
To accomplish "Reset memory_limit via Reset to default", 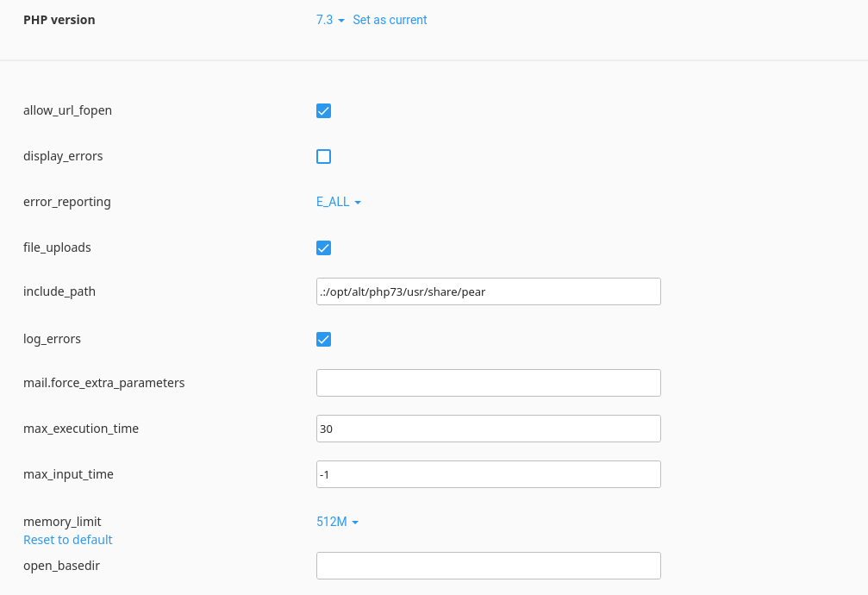I will click(x=68, y=540).
